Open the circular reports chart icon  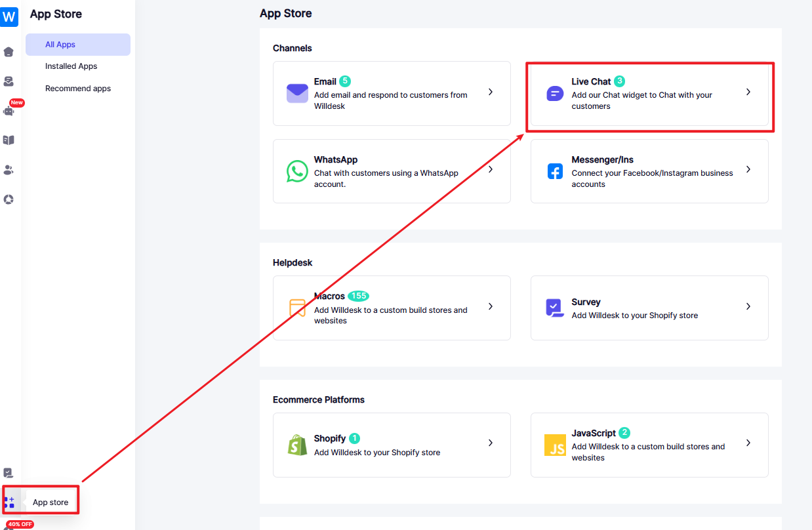(9, 199)
